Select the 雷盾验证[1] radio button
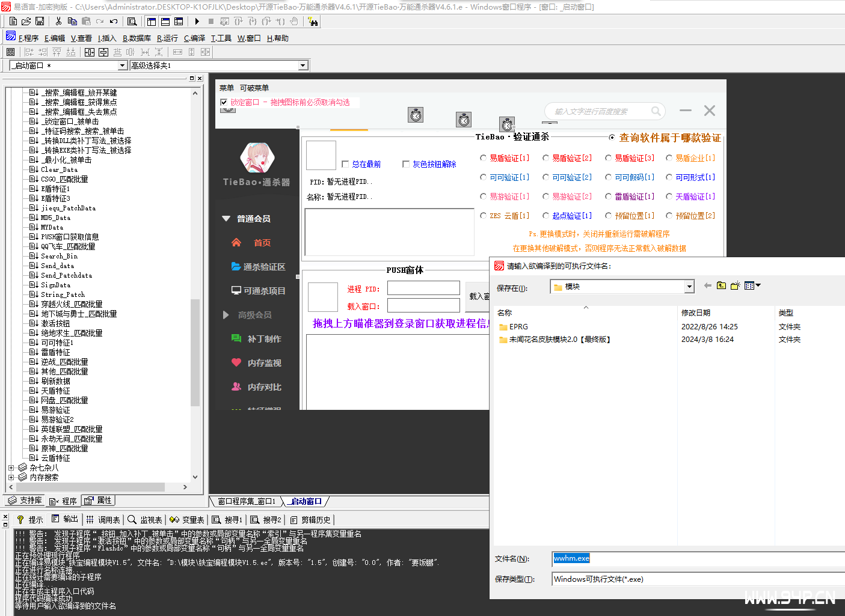The width and height of the screenshot is (845, 616). click(609, 197)
